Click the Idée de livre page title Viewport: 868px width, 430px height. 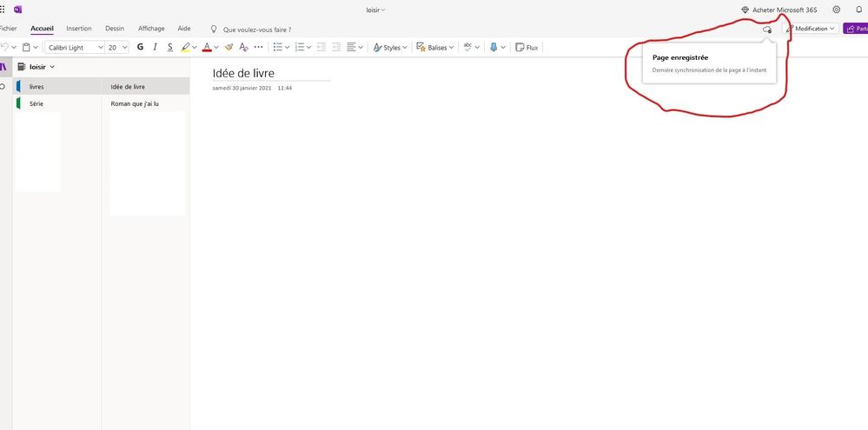tap(243, 73)
